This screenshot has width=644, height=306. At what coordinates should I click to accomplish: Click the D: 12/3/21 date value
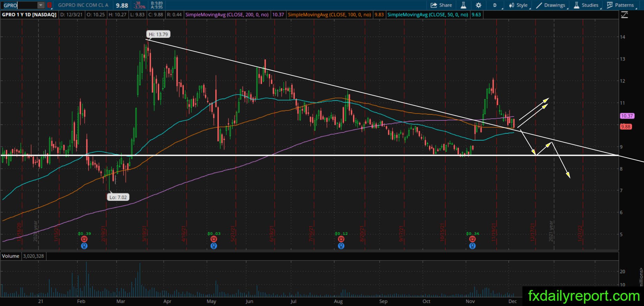pyautogui.click(x=72, y=15)
